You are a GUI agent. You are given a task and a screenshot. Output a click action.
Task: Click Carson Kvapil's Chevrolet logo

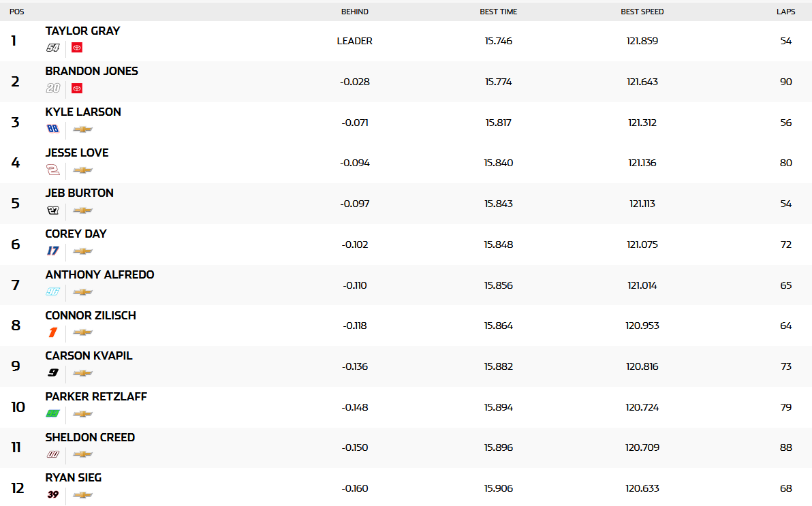point(82,373)
